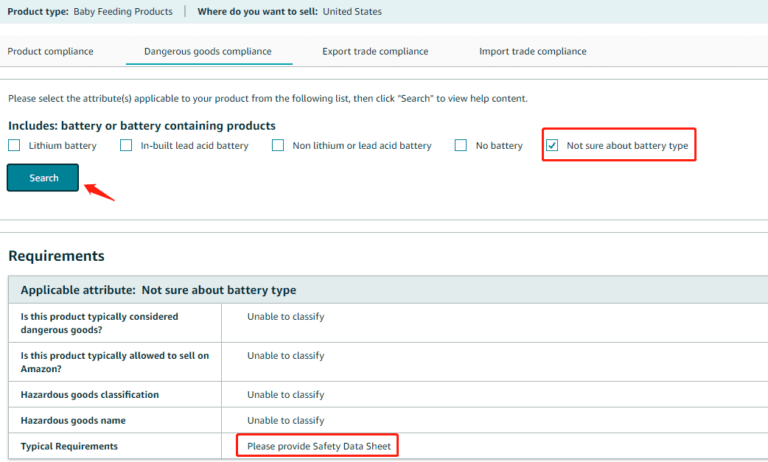The image size is (768, 462).
Task: Click the Hazardous goods classification row label
Action: 90,395
